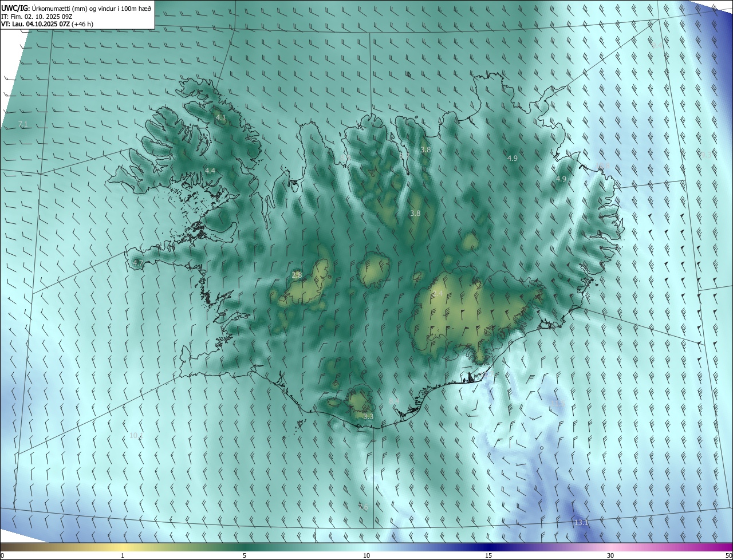Click the 2.4 value on Vatnajökull
Viewport: 733px width, 560px height.
tap(438, 293)
